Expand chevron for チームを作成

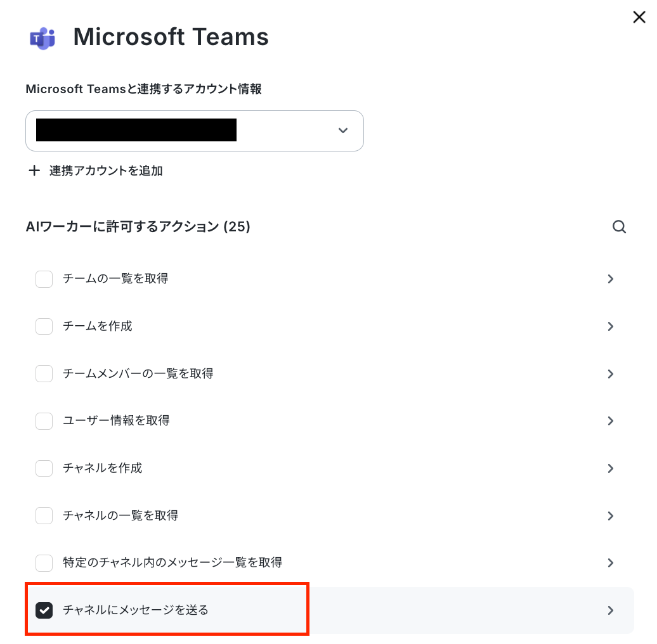click(x=611, y=326)
